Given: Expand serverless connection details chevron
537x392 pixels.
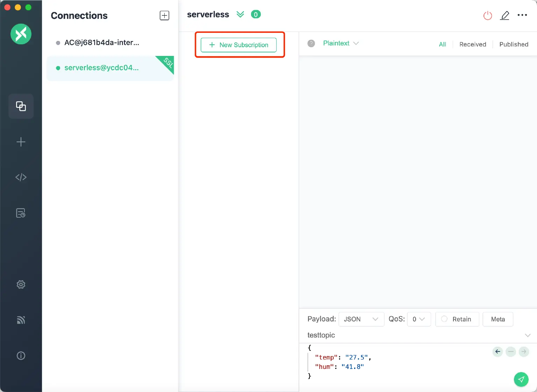Looking at the screenshot, I should pyautogui.click(x=240, y=14).
